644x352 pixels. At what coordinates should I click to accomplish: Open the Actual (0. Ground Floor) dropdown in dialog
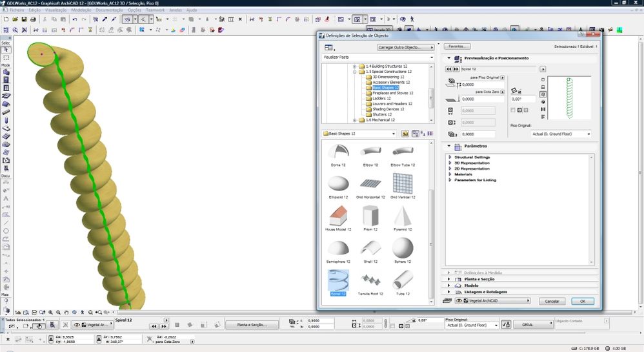click(561, 134)
